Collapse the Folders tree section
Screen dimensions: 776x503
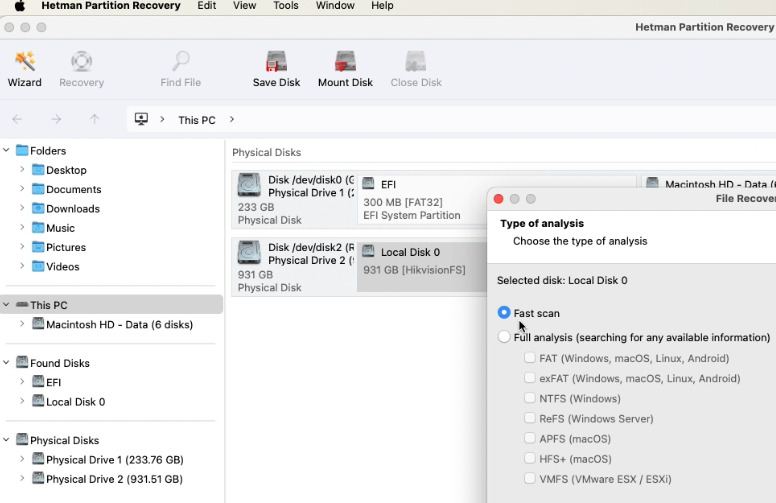[6, 150]
